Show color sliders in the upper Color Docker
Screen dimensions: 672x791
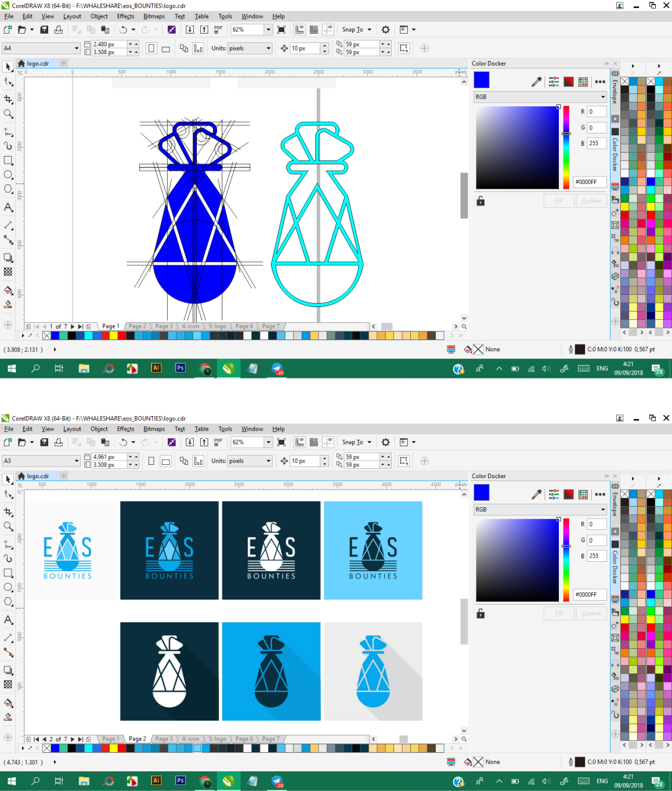pos(554,82)
